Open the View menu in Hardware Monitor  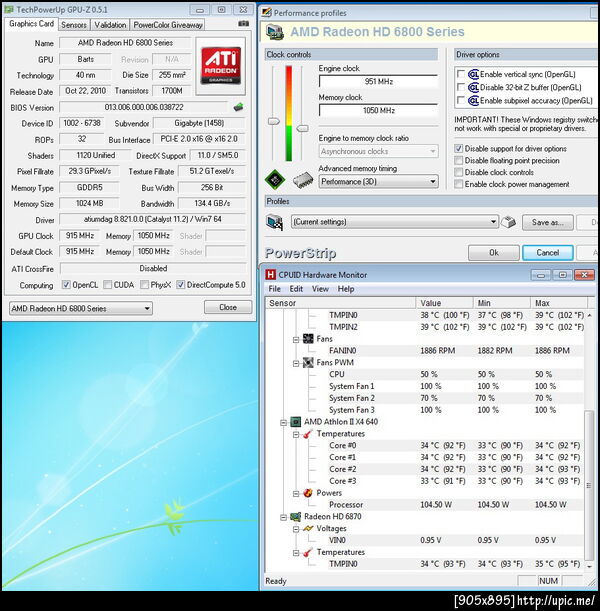coord(320,289)
